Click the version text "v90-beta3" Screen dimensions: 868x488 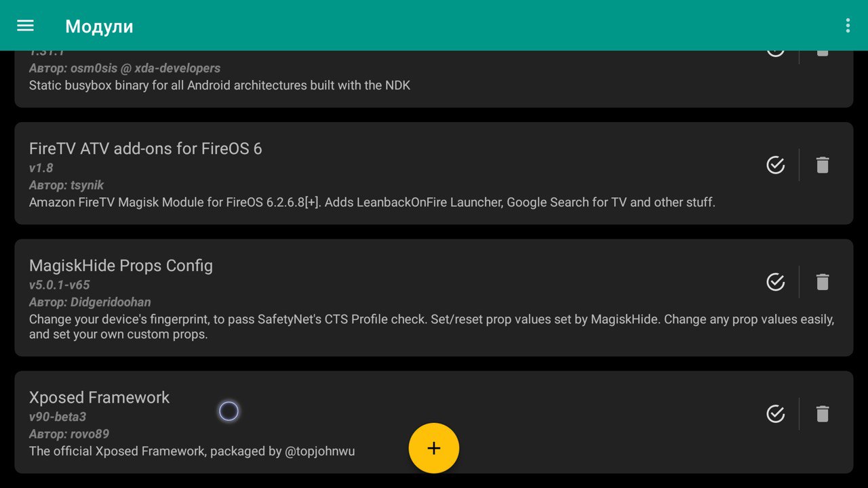click(x=58, y=417)
